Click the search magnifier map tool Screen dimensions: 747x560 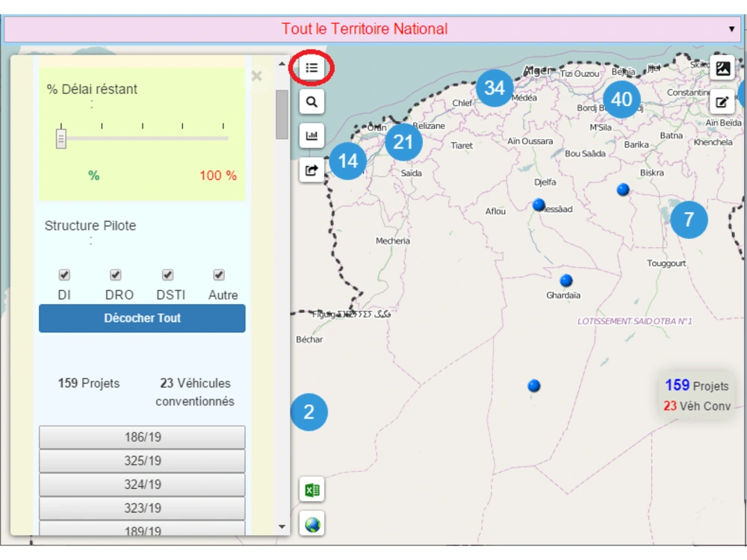[x=311, y=102]
